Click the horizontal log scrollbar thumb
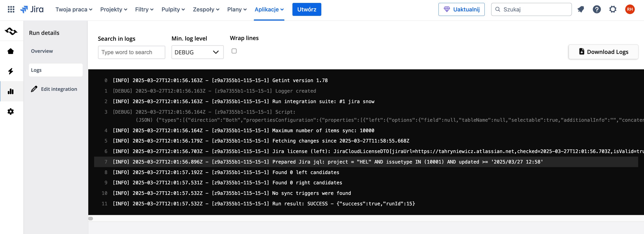Screen dimensions: 644x234 (91, 219)
